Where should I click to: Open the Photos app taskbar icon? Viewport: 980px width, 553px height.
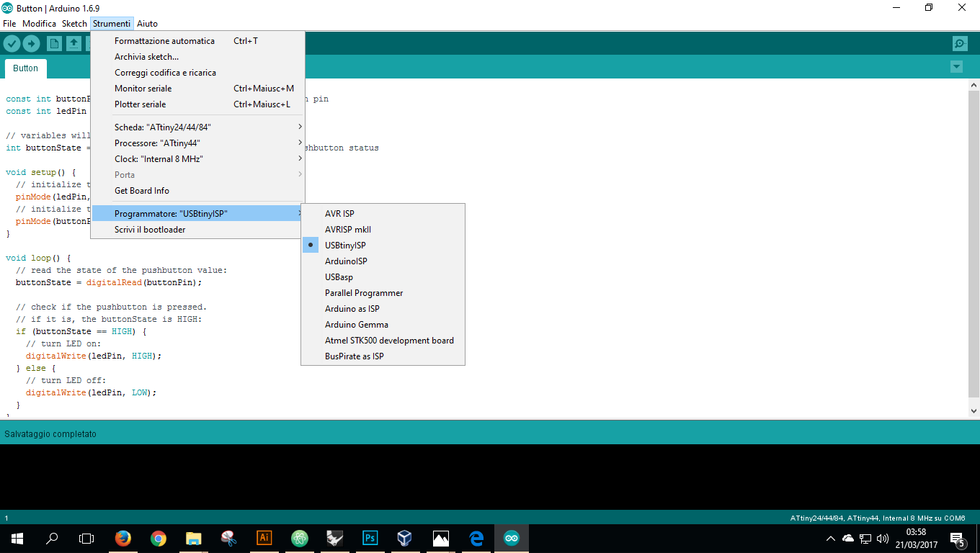click(x=441, y=538)
